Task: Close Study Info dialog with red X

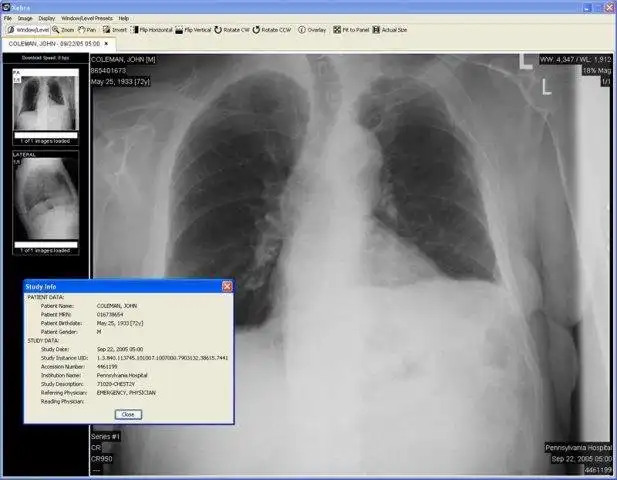Action: pyautogui.click(x=227, y=286)
